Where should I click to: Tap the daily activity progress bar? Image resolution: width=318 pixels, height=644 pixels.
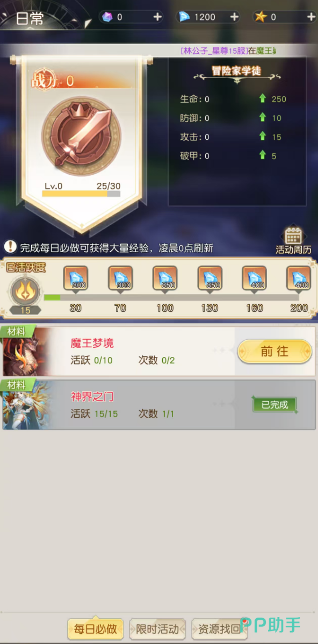pyautogui.click(x=171, y=297)
